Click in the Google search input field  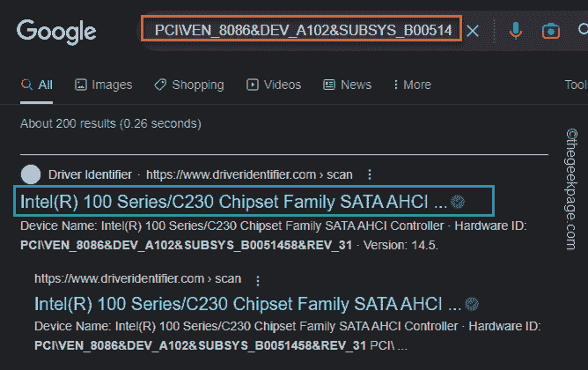point(303,32)
